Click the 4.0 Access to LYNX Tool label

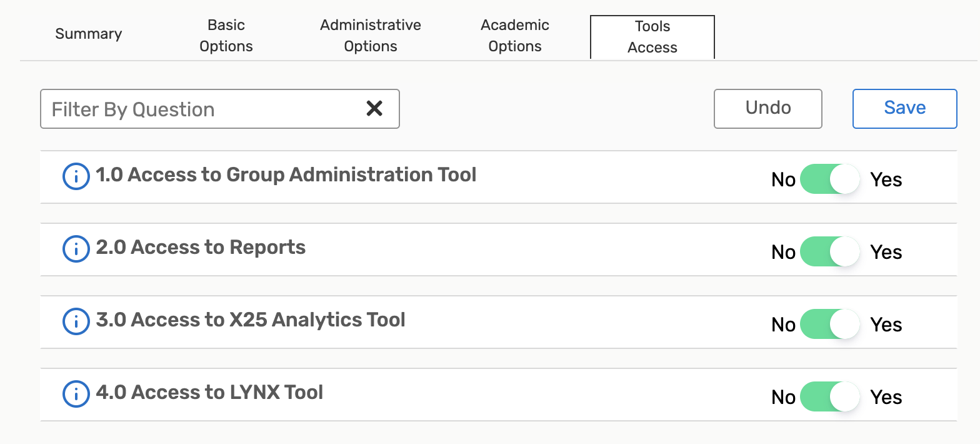(x=209, y=392)
